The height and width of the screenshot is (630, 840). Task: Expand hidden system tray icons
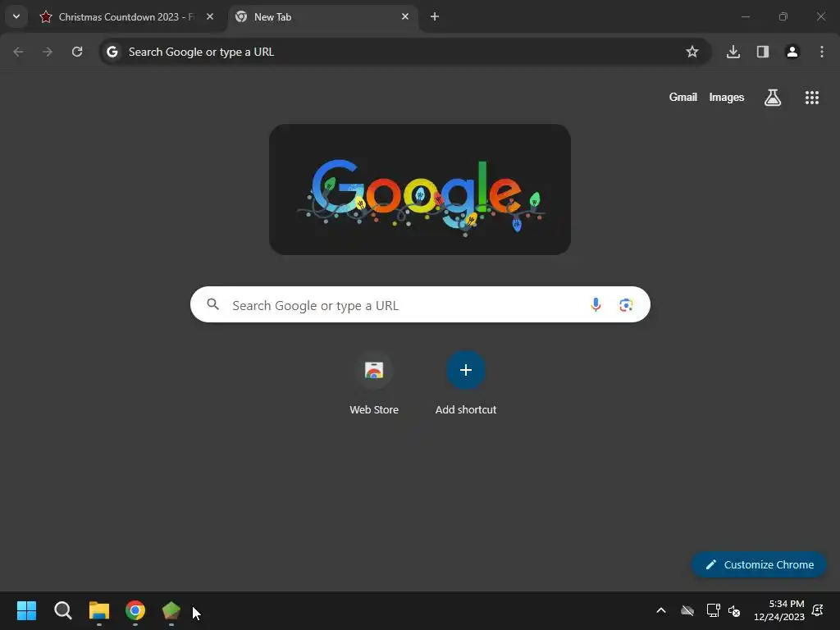(x=661, y=610)
